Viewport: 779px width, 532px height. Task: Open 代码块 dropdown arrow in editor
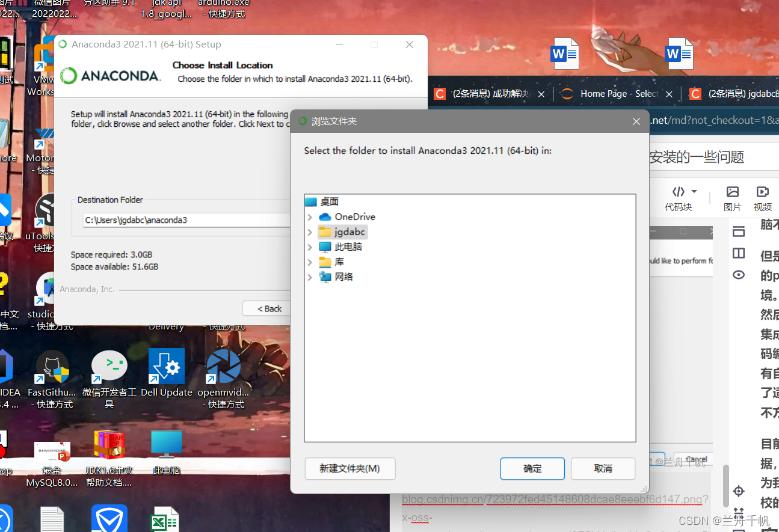coord(694,192)
